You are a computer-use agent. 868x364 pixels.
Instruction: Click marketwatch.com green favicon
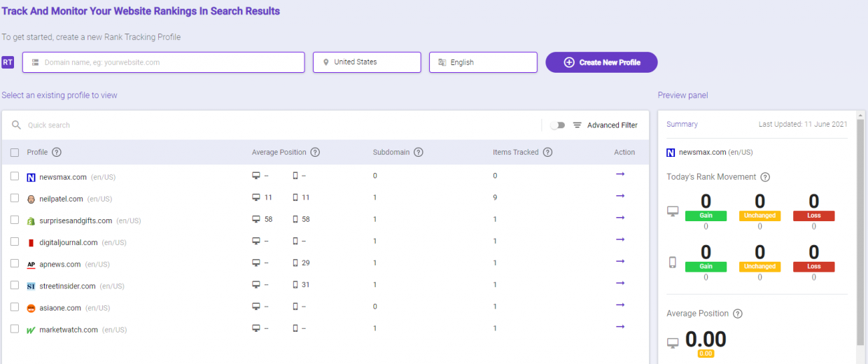click(31, 330)
